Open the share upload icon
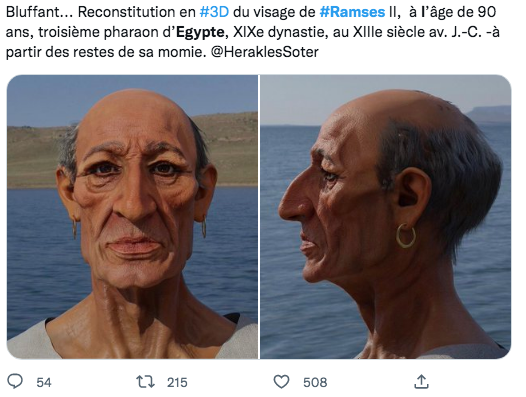 (421, 382)
